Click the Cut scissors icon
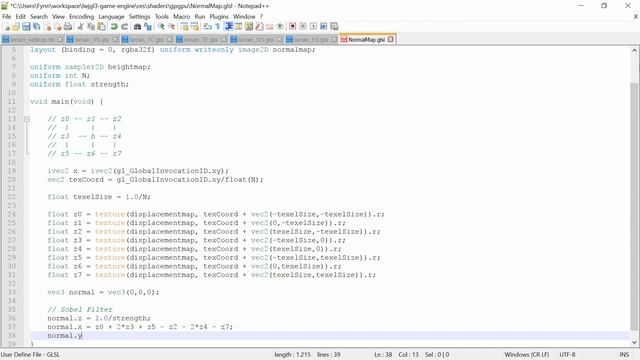Viewport: 640px width, 360px height. [80, 27]
